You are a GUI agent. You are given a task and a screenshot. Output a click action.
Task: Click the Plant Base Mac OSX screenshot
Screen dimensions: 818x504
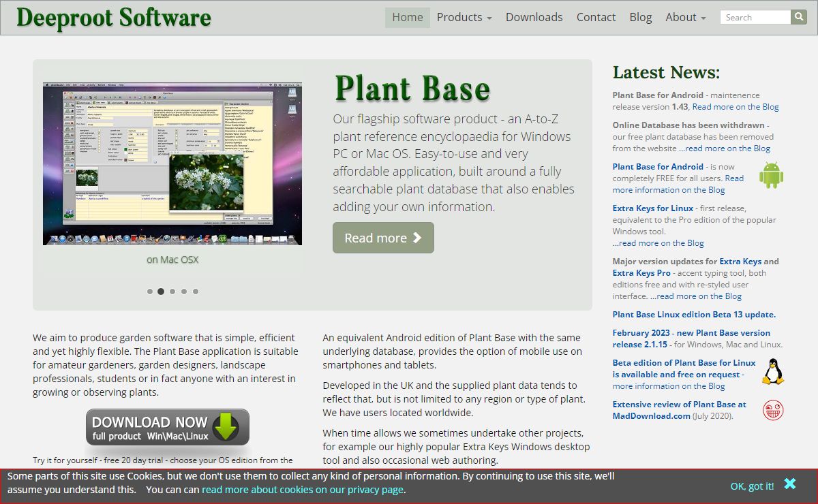172,164
